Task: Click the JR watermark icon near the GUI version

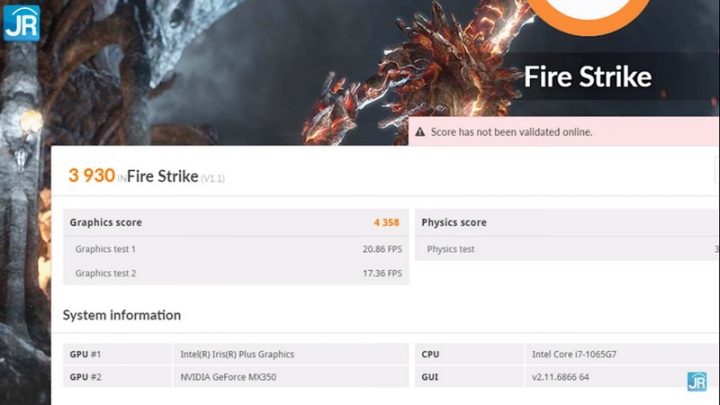Action: (x=696, y=380)
